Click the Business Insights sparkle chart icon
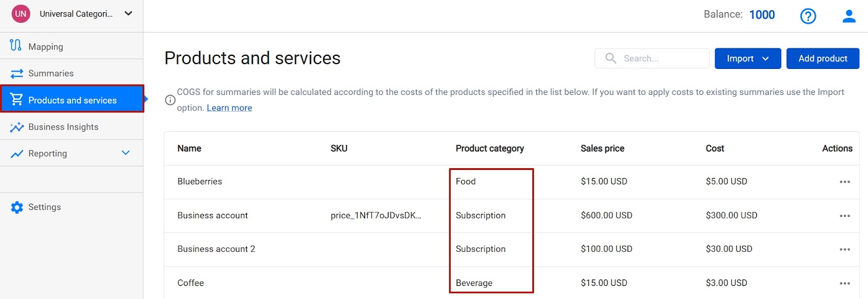 click(17, 127)
